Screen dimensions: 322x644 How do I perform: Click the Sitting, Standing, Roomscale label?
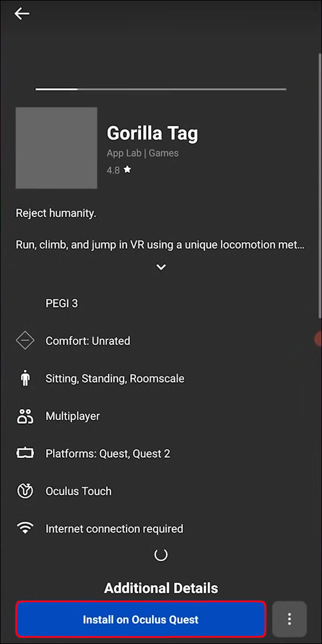pyautogui.click(x=115, y=379)
